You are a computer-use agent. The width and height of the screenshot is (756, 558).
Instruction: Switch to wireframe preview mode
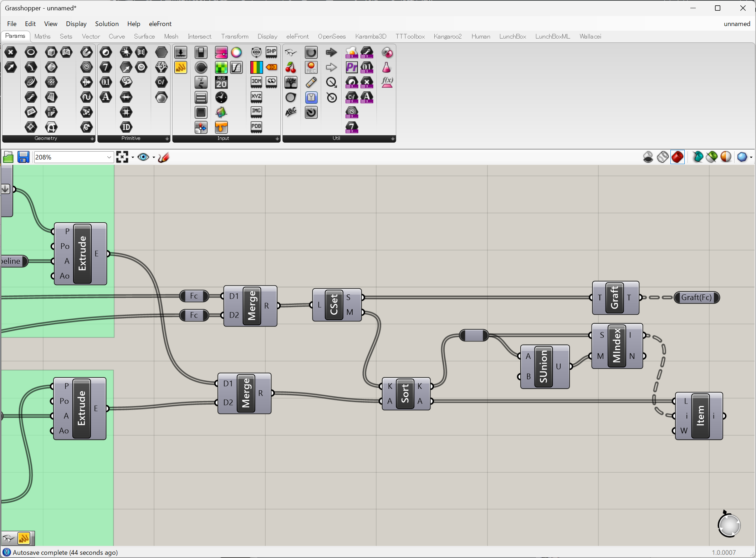tap(663, 157)
